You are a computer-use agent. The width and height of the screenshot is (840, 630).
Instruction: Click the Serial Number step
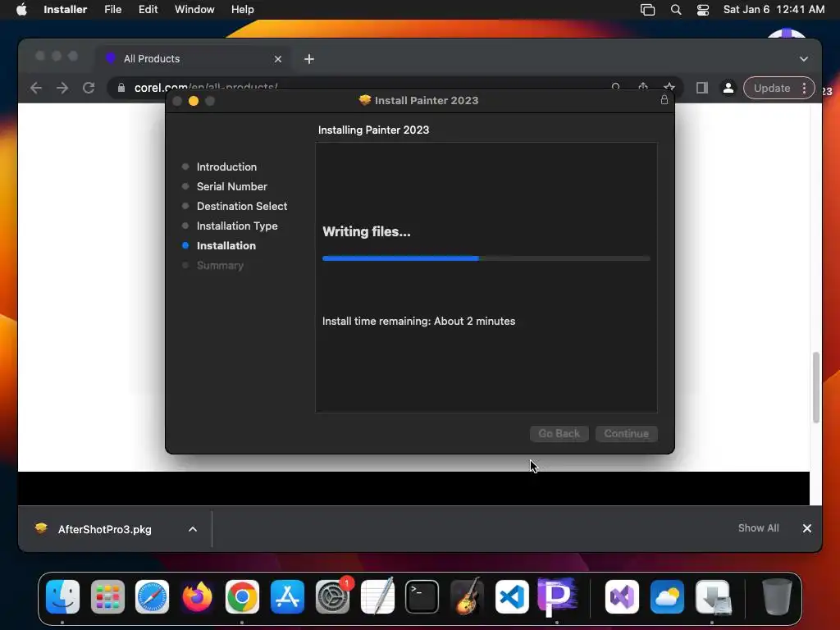tap(231, 186)
